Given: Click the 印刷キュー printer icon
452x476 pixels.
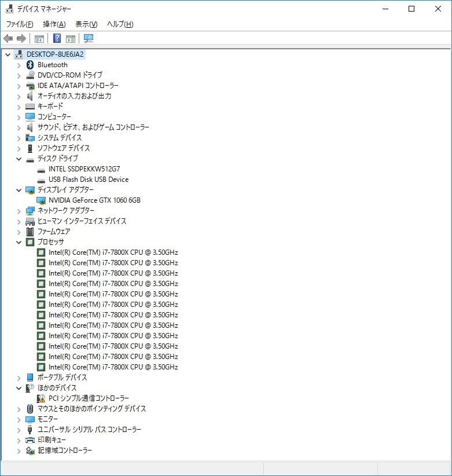Looking at the screenshot, I should [x=30, y=440].
